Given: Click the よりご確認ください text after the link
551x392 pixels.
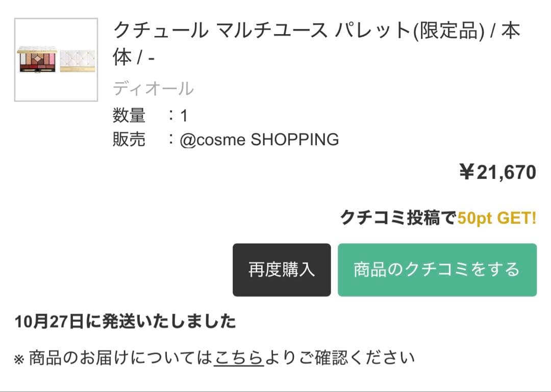Looking at the screenshot, I should tap(339, 358).
